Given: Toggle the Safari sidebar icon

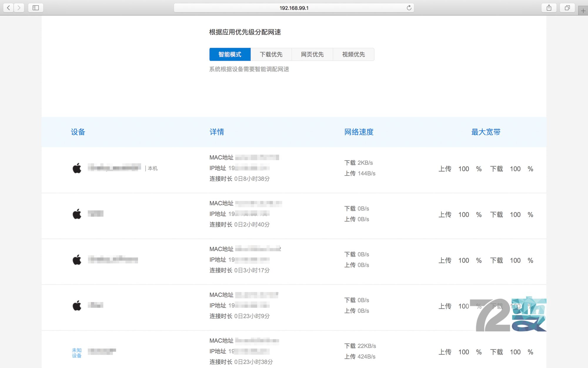Looking at the screenshot, I should coord(36,8).
